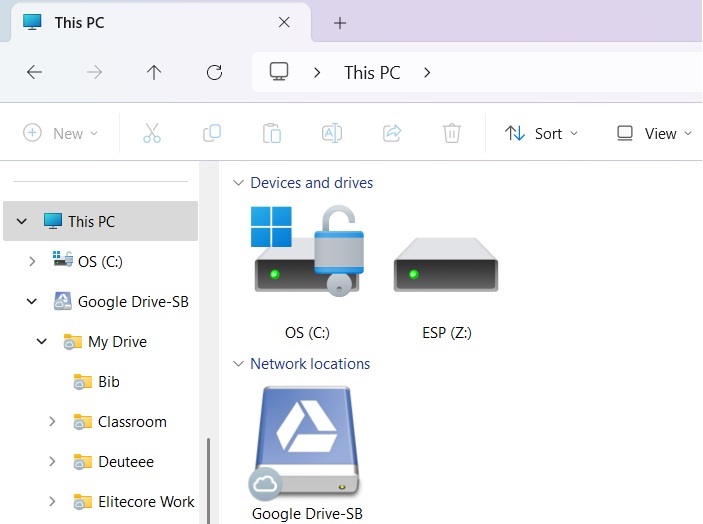Image resolution: width=703 pixels, height=524 pixels.
Task: Click the Classroom folder icon
Action: 82,422
